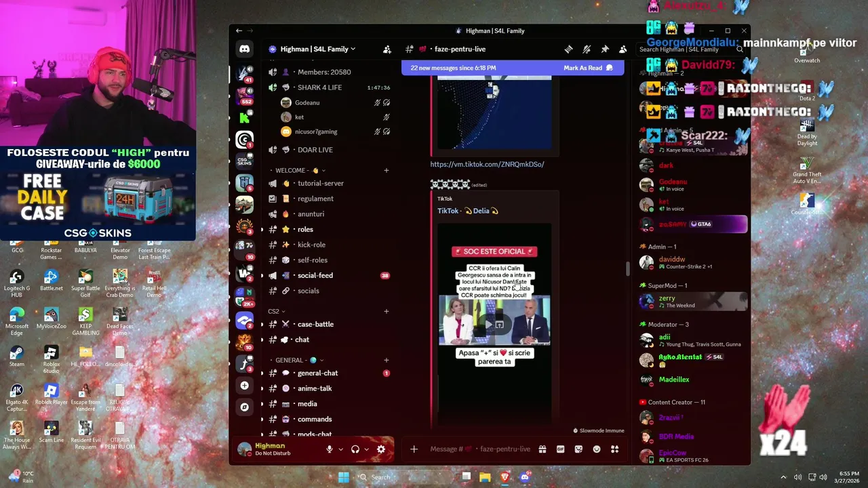Click Mark As Read on new messages bar

tap(588, 68)
